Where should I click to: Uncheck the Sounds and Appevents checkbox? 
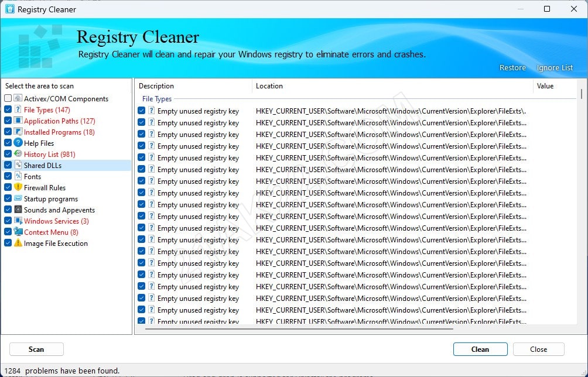click(8, 210)
